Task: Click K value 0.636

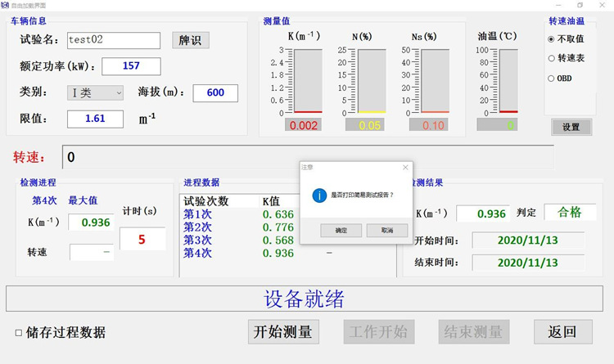Action: (278, 214)
